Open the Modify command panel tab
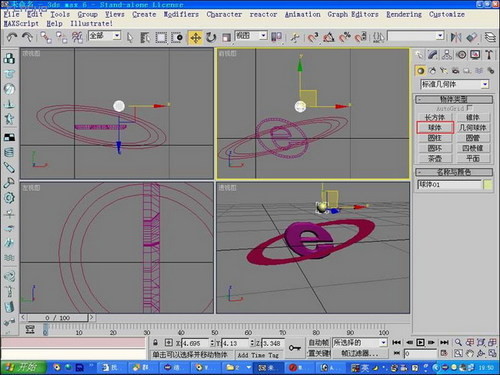Image resolution: width=500 pixels, height=375 pixels. [x=433, y=55]
